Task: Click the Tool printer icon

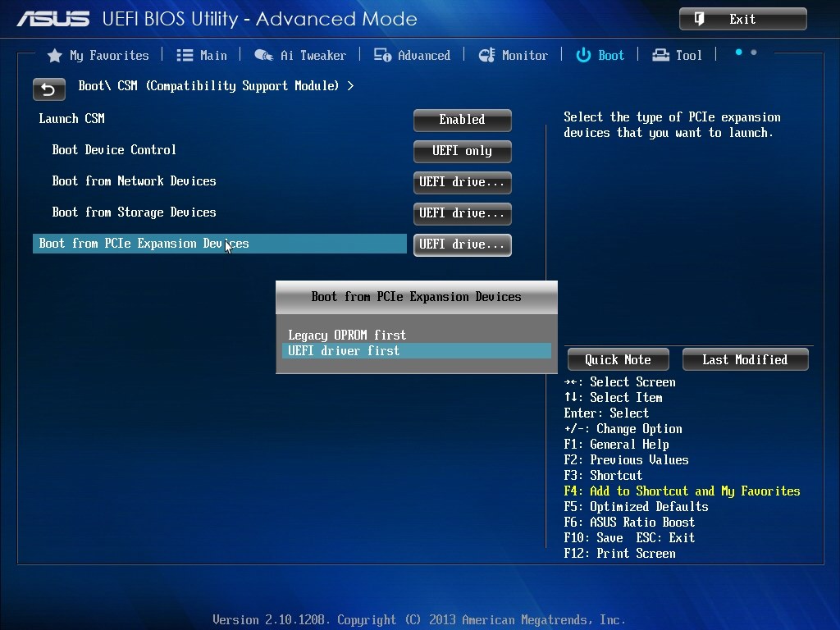Action: (660, 55)
